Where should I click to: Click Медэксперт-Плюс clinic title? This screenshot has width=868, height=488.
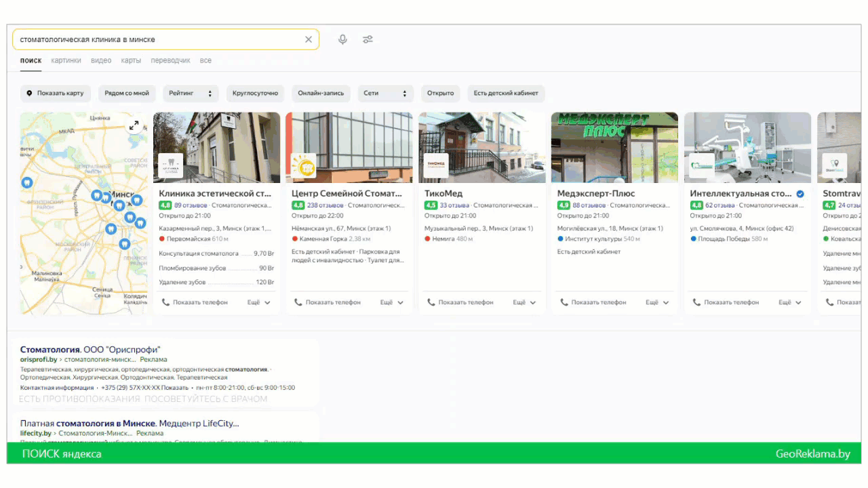596,194
